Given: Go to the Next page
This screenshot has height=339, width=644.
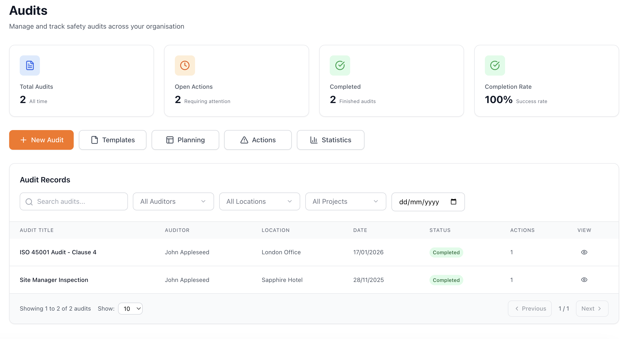Looking at the screenshot, I should pos(592,308).
